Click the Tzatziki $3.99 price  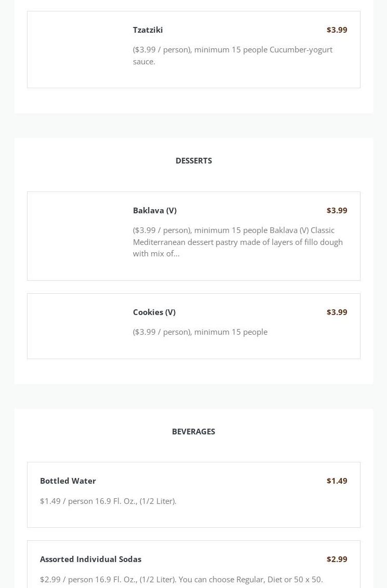(337, 30)
